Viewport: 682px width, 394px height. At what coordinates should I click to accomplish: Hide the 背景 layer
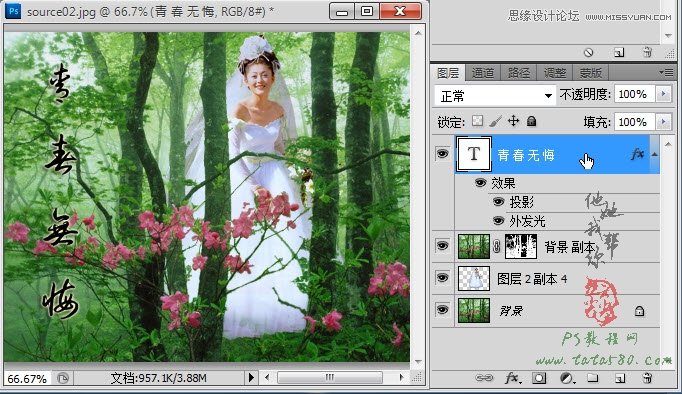tap(442, 310)
